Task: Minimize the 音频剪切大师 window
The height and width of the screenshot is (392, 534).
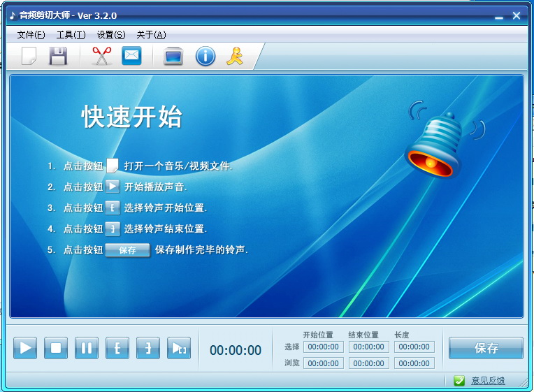Action: tap(499, 17)
